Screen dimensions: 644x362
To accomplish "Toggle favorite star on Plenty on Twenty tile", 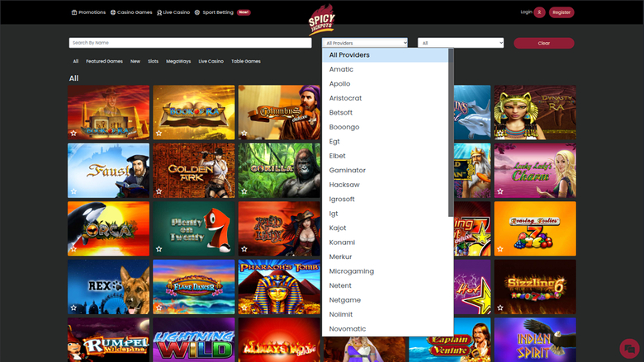I will click(x=159, y=249).
